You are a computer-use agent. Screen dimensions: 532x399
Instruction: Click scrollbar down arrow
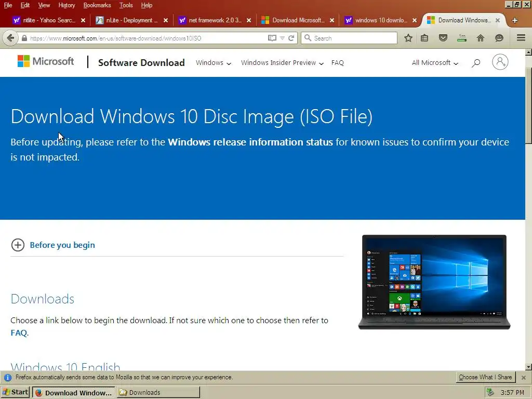(528, 367)
